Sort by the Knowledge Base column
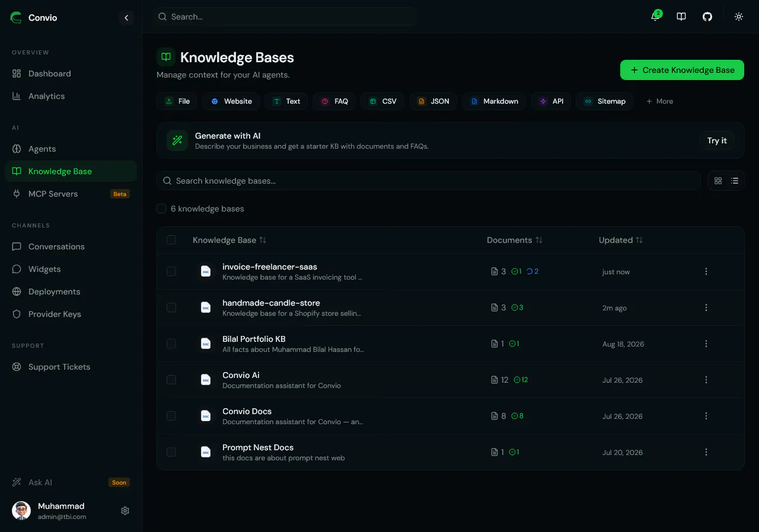The image size is (759, 532). coord(229,240)
